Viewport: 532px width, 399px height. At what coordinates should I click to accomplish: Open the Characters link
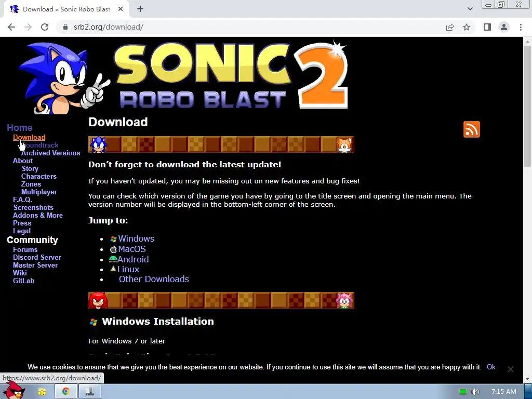tap(39, 177)
